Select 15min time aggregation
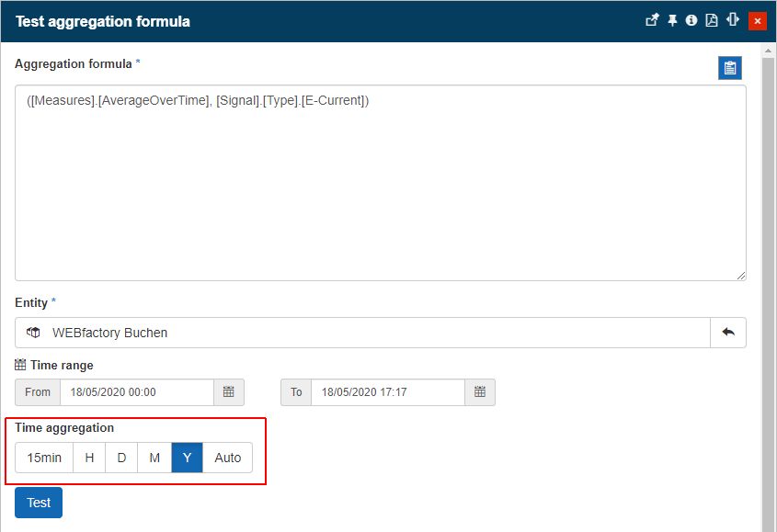 [44, 458]
